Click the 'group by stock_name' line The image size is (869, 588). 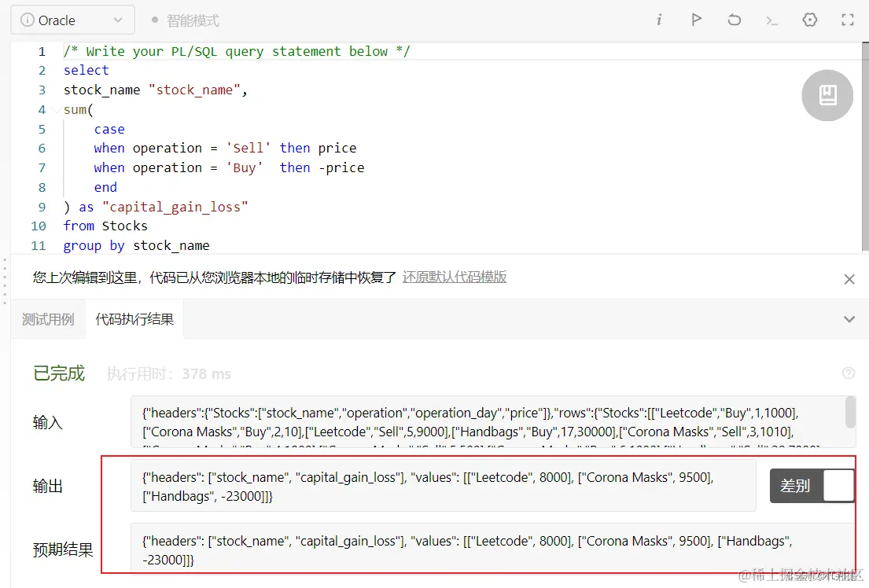(x=136, y=245)
